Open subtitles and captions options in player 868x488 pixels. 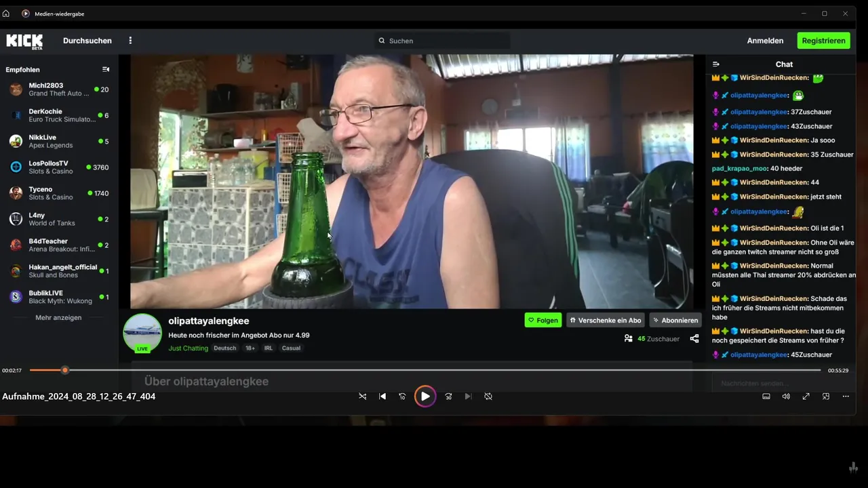(x=766, y=396)
